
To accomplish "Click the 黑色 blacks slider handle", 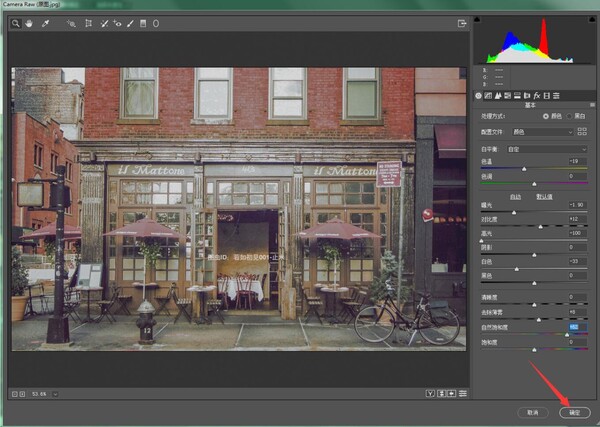I will click(535, 283).
